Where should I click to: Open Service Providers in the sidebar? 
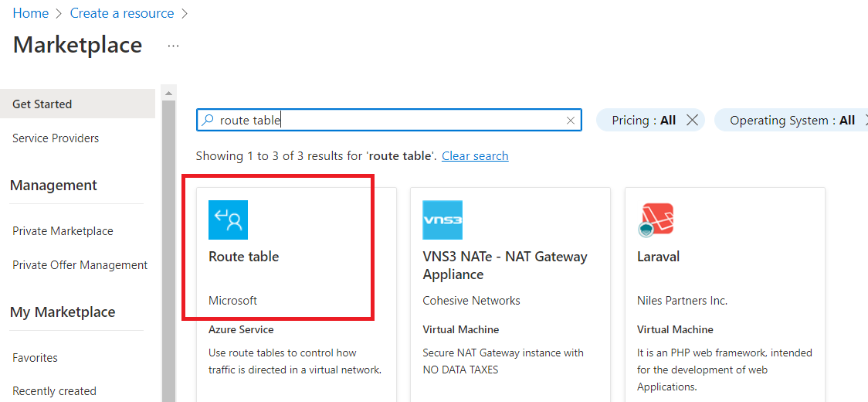[56, 138]
